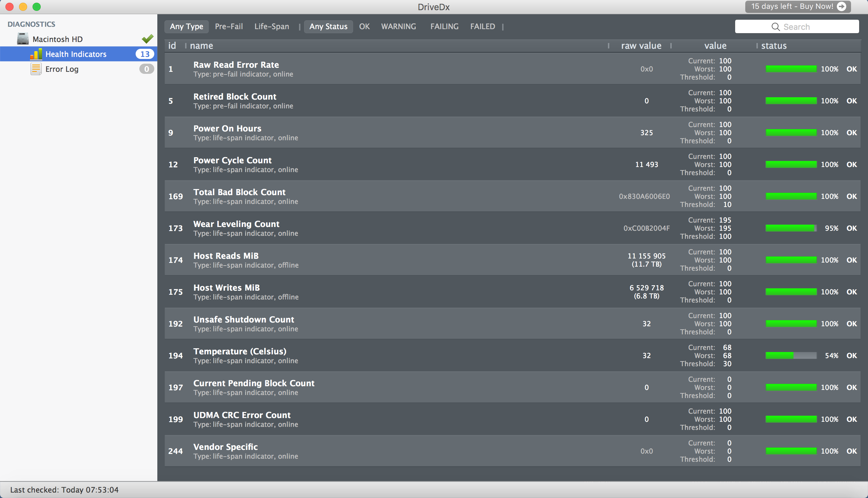
Task: Toggle the WARNING status filter
Action: (x=398, y=26)
